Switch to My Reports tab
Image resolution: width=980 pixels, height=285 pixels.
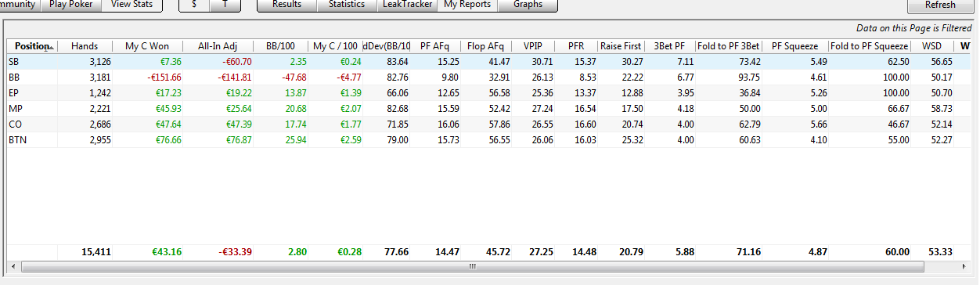click(467, 5)
